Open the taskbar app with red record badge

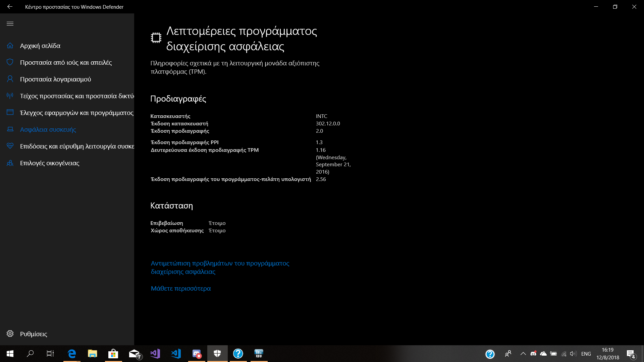pyautogui.click(x=197, y=354)
